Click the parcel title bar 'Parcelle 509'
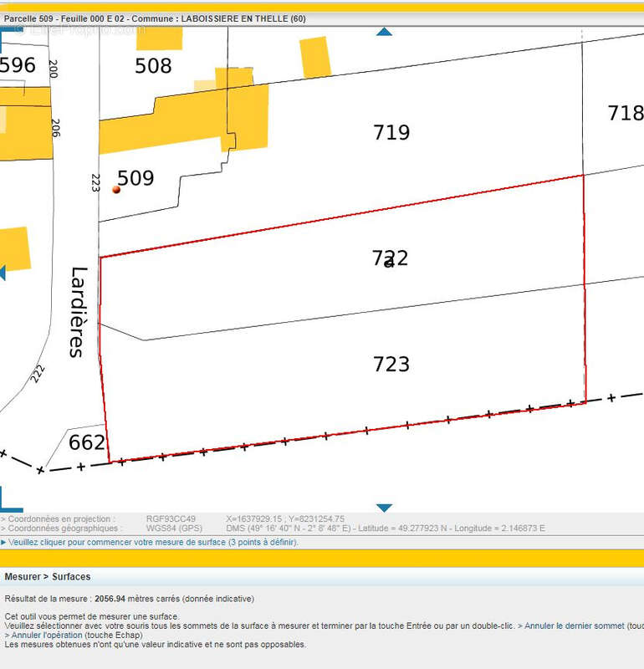Screen dimensions: 644x669 [155, 18]
